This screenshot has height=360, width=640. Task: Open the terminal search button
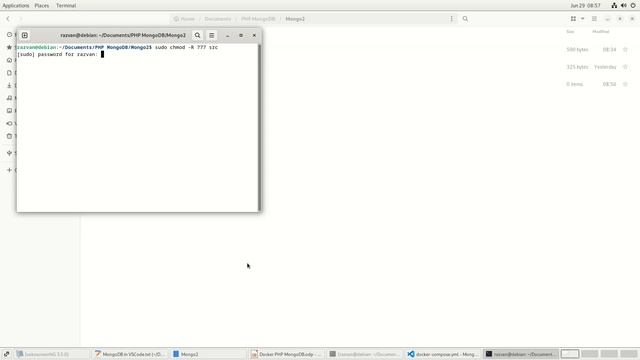[198, 36]
